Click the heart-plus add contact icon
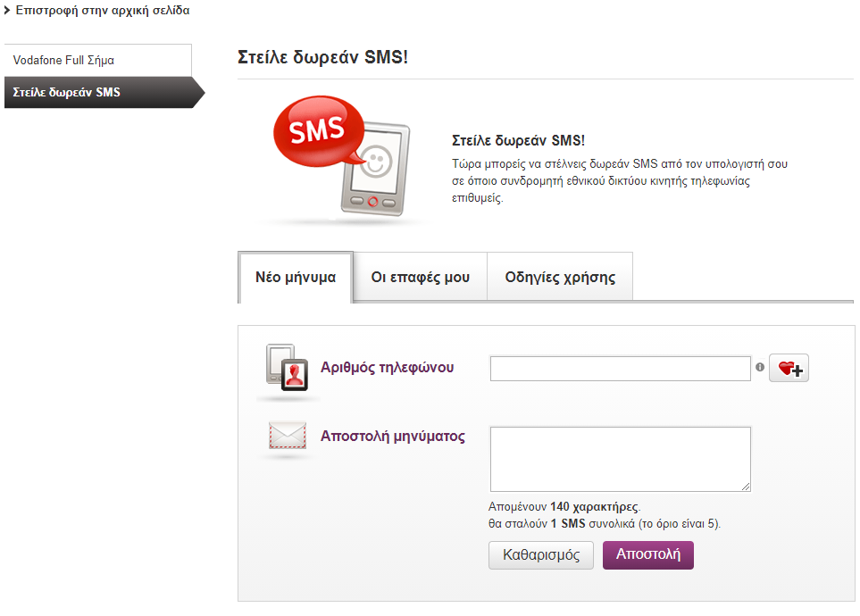This screenshot has height=616, width=860. pos(789,368)
